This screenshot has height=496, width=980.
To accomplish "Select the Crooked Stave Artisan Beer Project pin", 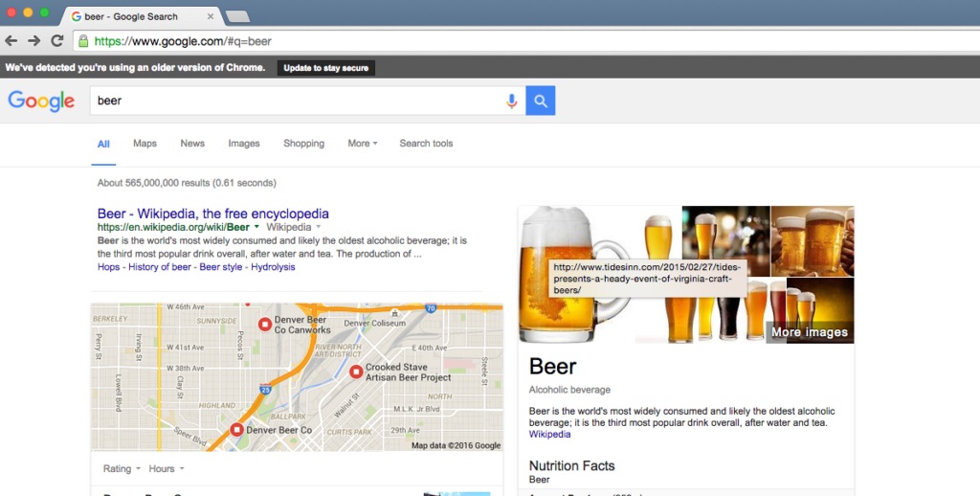I will click(356, 372).
